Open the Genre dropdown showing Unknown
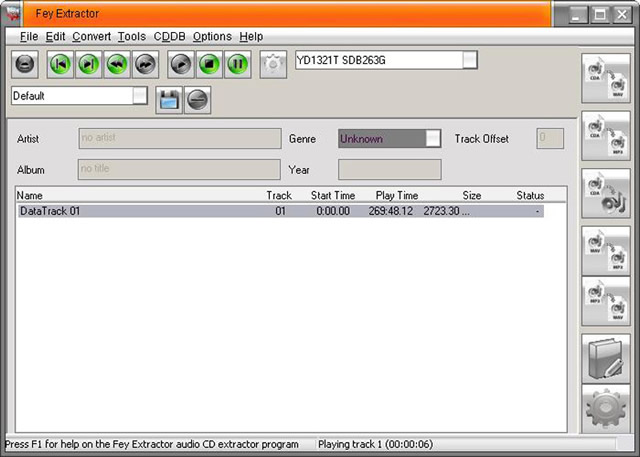This screenshot has width=640, height=457. click(x=389, y=139)
